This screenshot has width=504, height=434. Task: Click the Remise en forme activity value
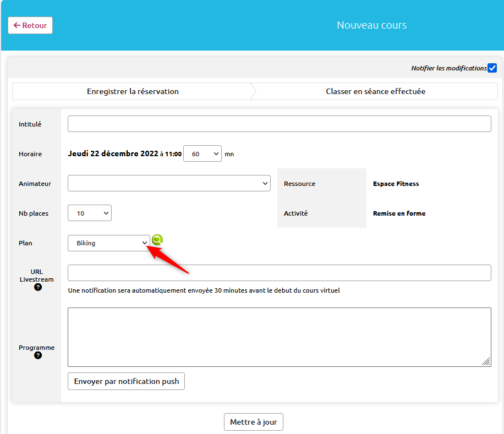pyautogui.click(x=399, y=213)
